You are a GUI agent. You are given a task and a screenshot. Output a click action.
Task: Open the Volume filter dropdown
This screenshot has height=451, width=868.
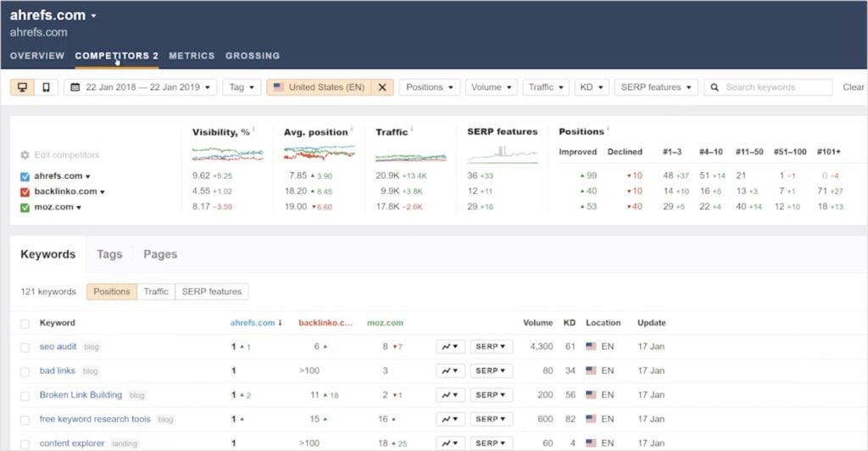tap(491, 87)
